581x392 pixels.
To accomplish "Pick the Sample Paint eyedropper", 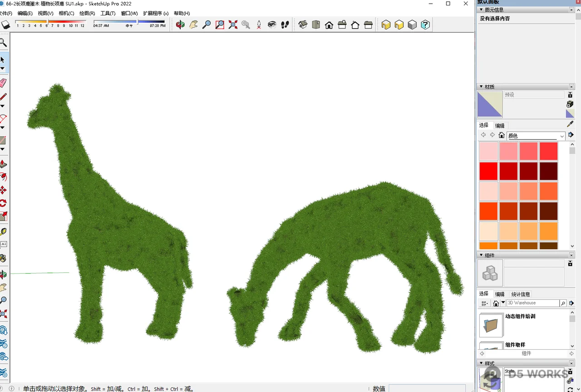I will click(x=570, y=124).
